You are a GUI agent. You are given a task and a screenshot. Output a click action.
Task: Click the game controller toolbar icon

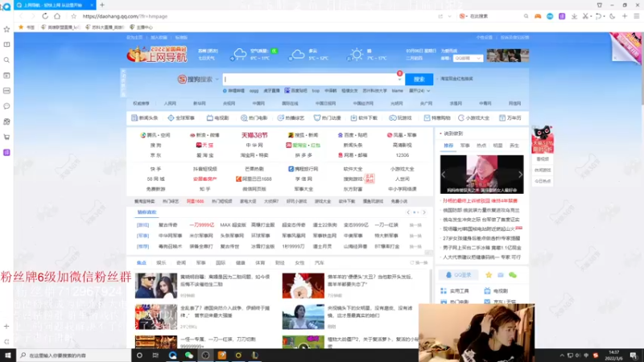tap(538, 16)
